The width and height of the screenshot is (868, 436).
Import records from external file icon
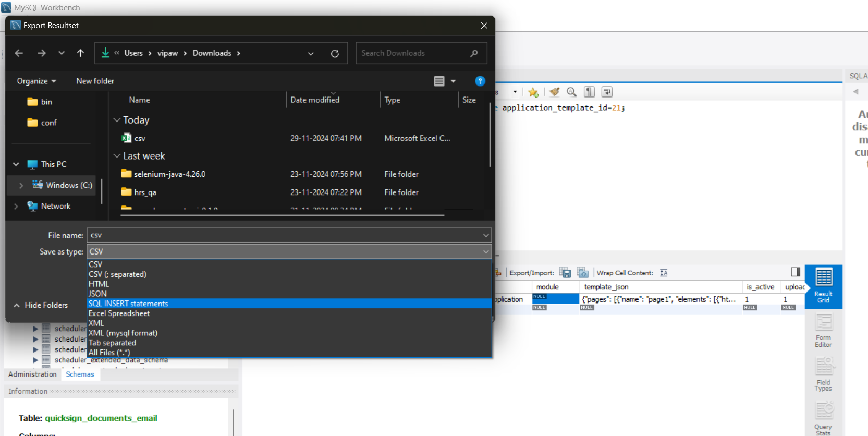click(x=582, y=272)
